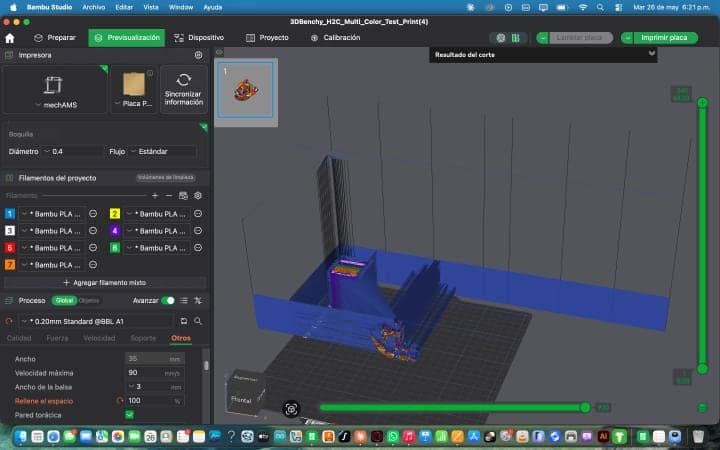Open filament 1 Bambu PLA dropdown
720x450 pixels.
(x=51, y=214)
